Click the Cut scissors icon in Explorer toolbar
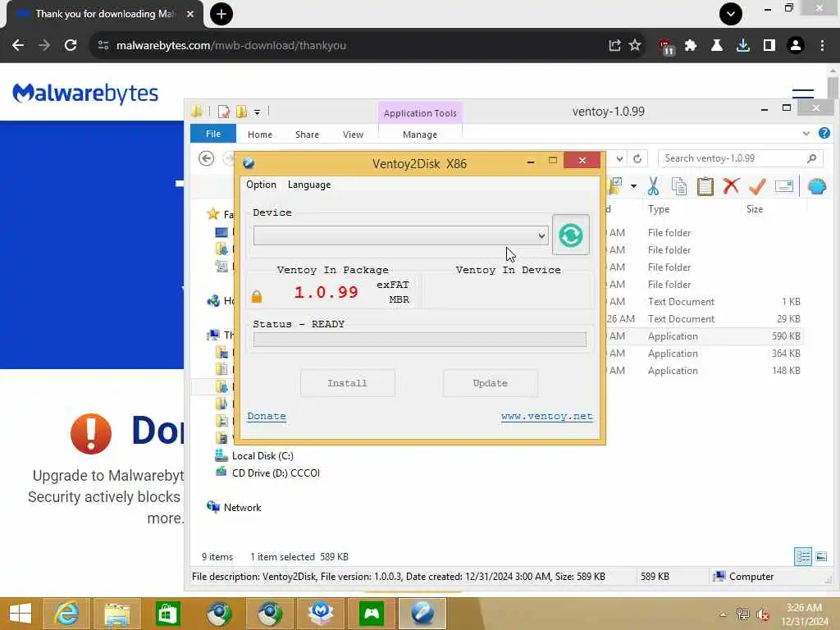This screenshot has height=630, width=840. tap(653, 186)
